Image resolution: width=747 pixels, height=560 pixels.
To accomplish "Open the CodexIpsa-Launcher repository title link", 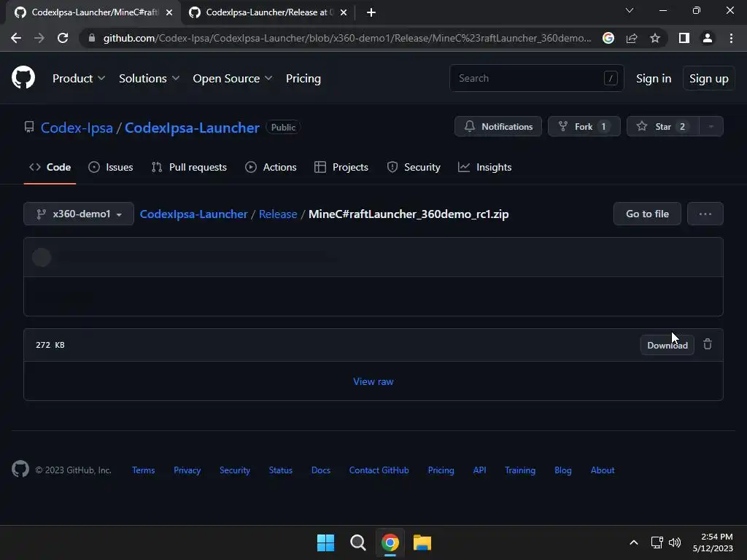I will pyautogui.click(x=192, y=128).
